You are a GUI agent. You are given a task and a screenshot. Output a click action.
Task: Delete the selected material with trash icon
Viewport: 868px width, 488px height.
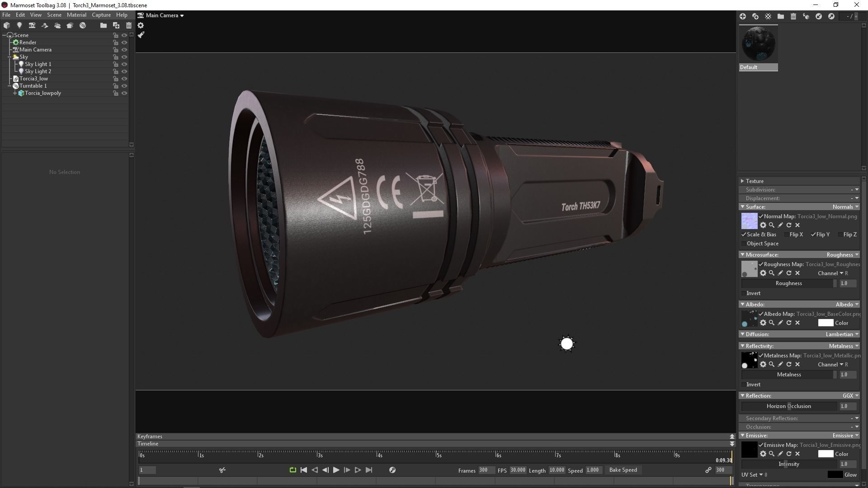pos(793,16)
